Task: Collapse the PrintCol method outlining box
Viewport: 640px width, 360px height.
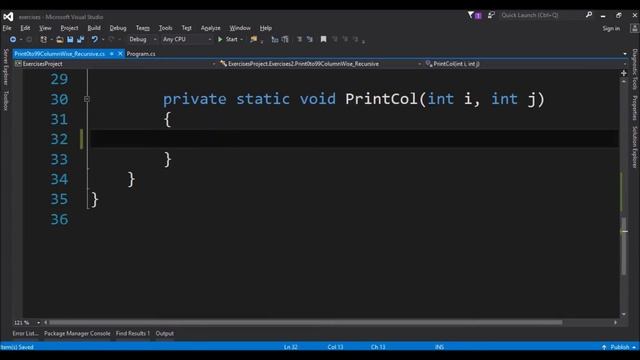Action: pyautogui.click(x=87, y=99)
